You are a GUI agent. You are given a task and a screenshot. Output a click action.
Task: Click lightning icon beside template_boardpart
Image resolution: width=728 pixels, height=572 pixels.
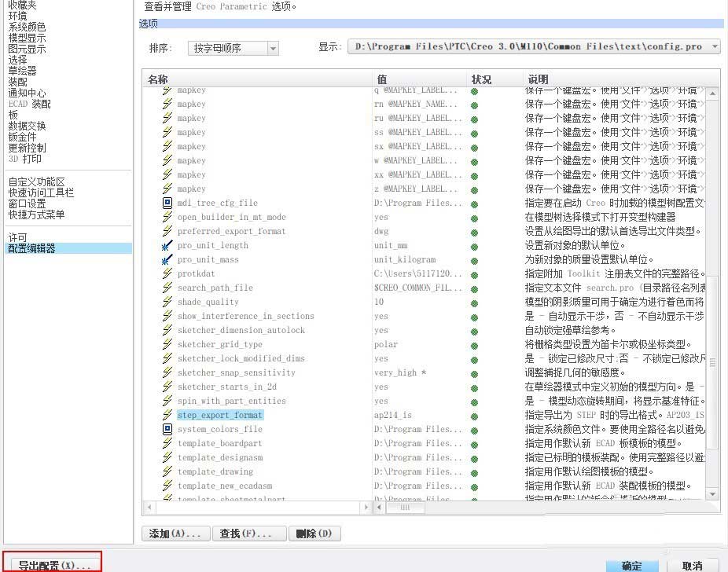point(167,443)
